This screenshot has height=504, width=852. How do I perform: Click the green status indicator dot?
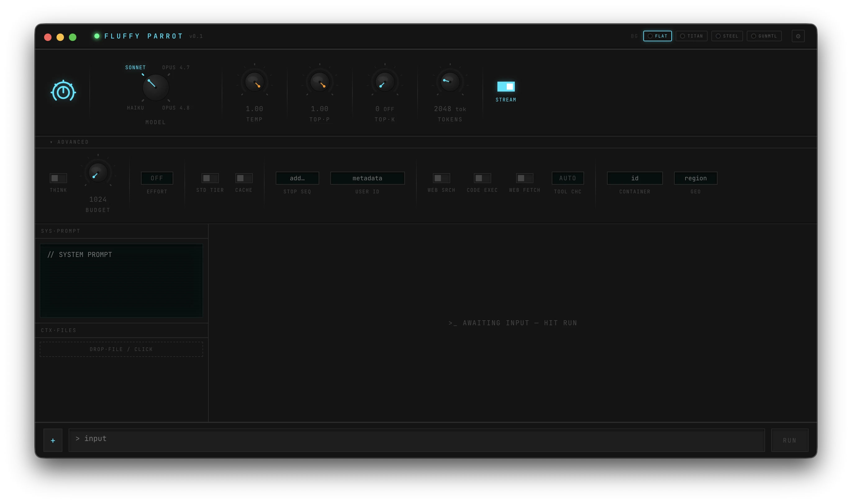pos(97,36)
